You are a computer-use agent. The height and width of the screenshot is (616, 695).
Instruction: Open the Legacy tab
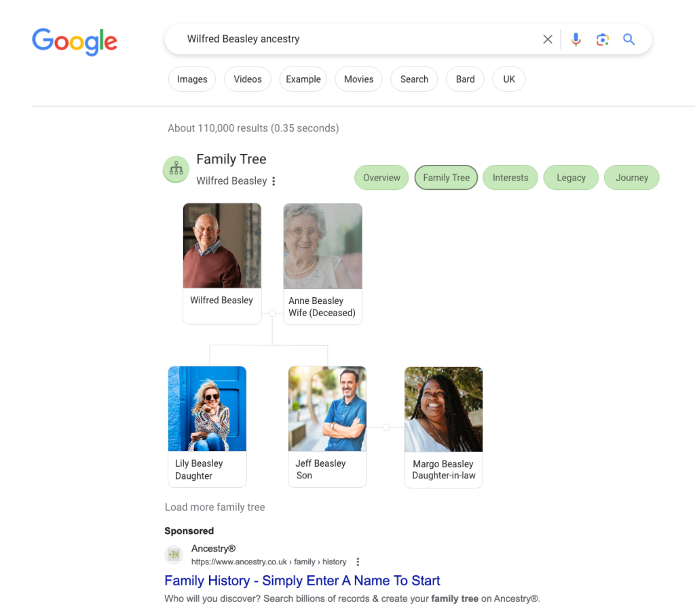click(571, 178)
